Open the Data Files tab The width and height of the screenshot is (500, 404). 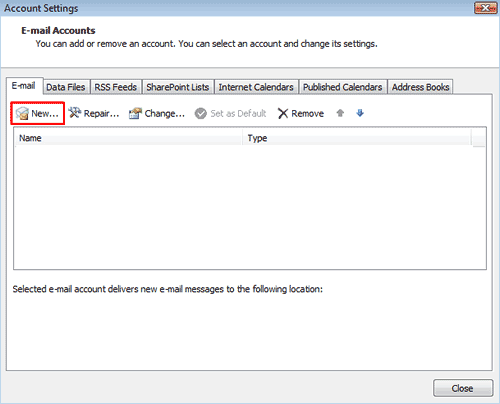tap(67, 87)
